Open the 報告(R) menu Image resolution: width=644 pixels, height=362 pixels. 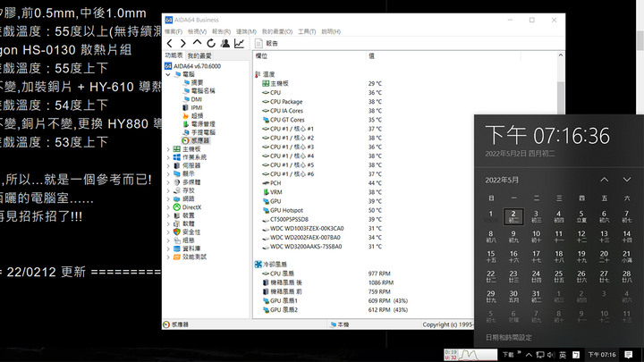[221, 31]
